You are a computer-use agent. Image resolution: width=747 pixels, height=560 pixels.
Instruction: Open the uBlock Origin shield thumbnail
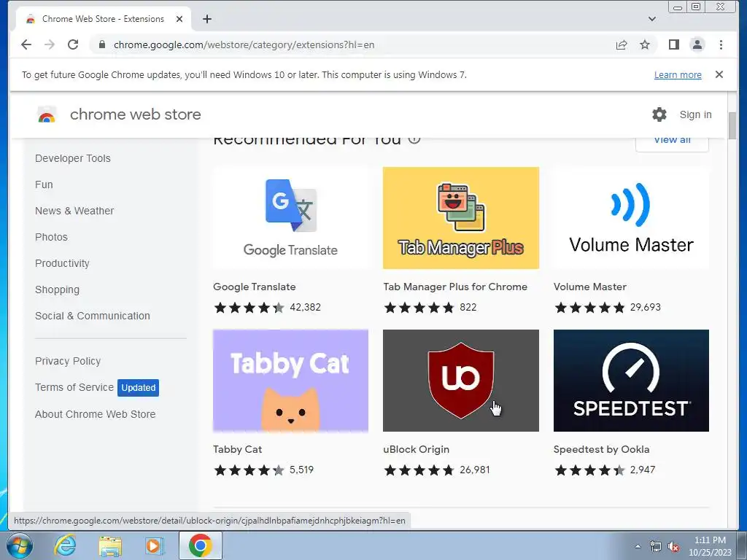pyautogui.click(x=461, y=381)
